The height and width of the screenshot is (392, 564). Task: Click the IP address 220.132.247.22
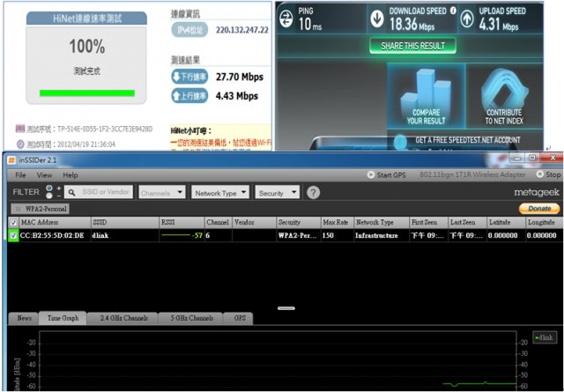click(x=242, y=30)
